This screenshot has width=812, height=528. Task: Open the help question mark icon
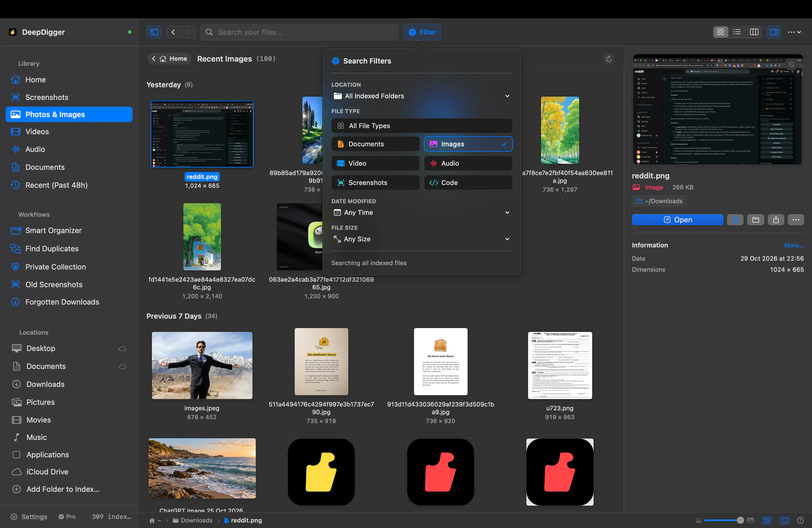[800, 520]
